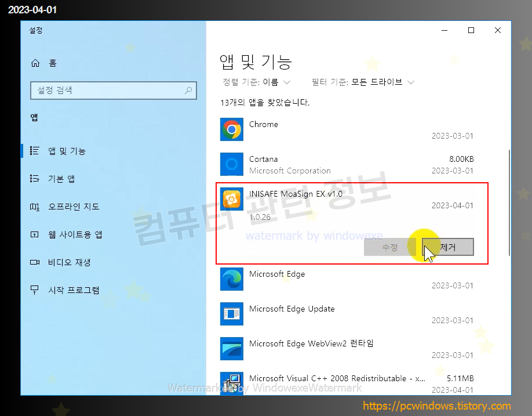
Task: Click the Home icon in sidebar
Action: click(x=35, y=63)
